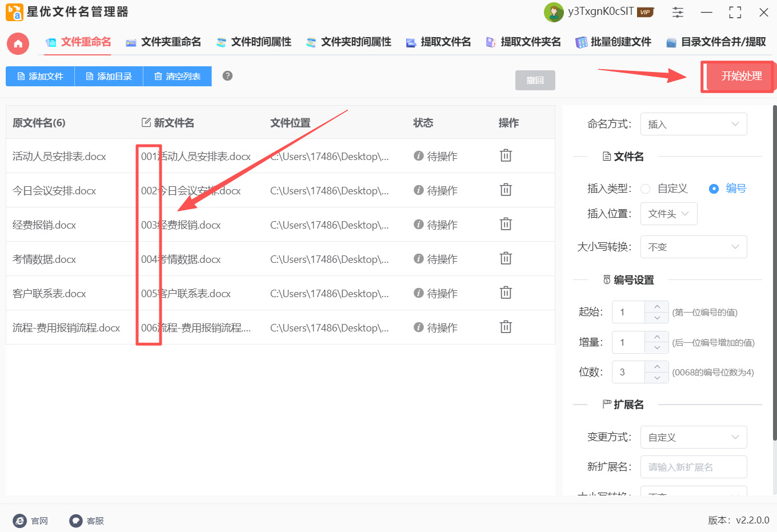Decrease the 位数 digit count
777x532 pixels.
[657, 378]
